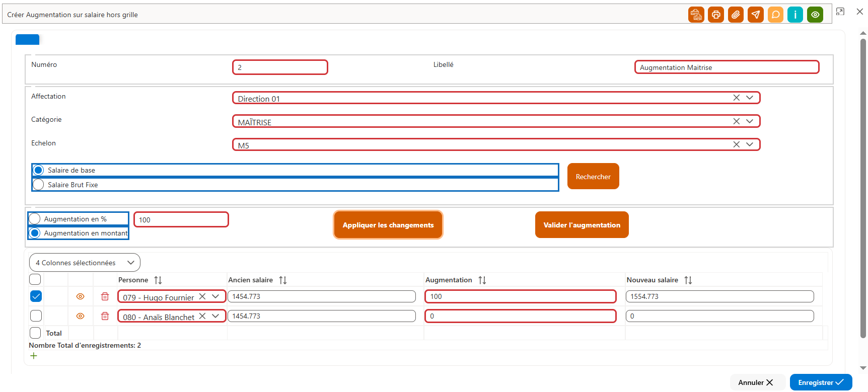
Task: Click Nouveau salaire field of Anaïs Blanchet row
Action: click(x=720, y=316)
